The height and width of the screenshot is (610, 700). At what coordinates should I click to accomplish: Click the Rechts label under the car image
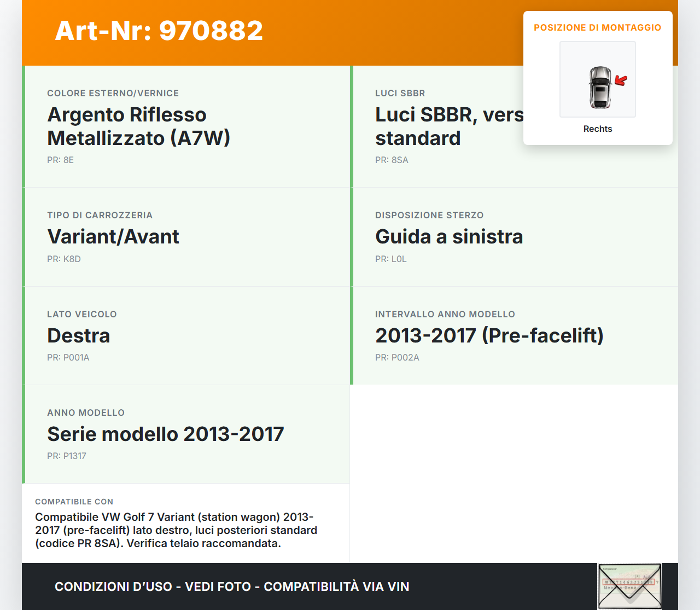click(x=597, y=129)
